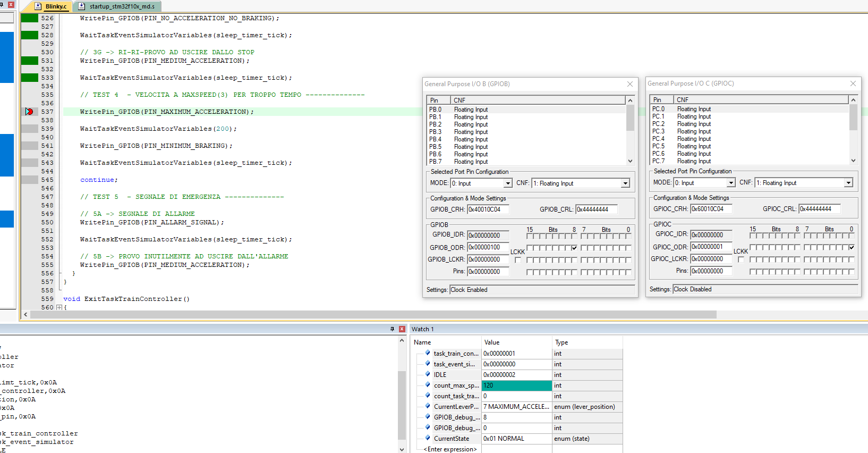Click the Blinky.c file icon in tab
This screenshot has height=453, width=868.
click(x=38, y=6)
